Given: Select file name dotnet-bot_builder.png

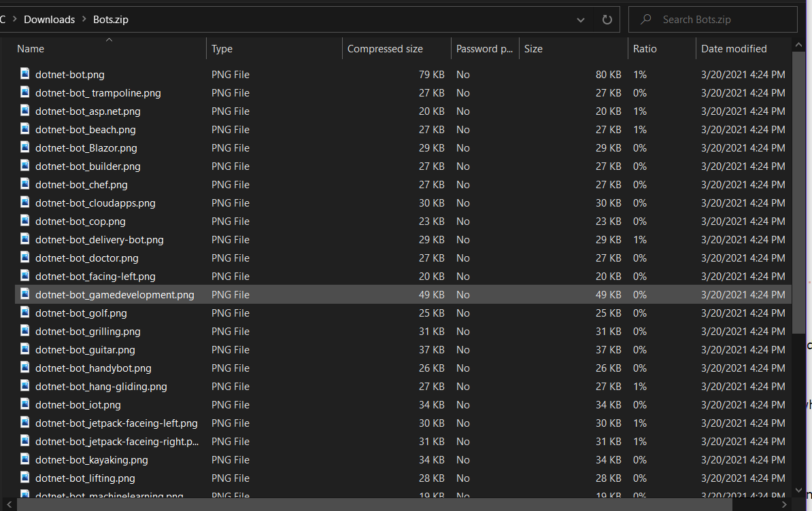Looking at the screenshot, I should pyautogui.click(x=88, y=166).
